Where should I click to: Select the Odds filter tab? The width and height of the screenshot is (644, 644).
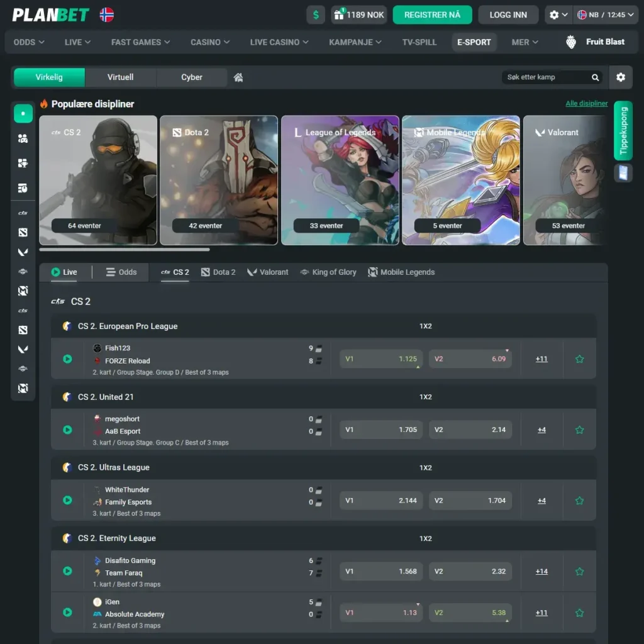[x=121, y=272]
